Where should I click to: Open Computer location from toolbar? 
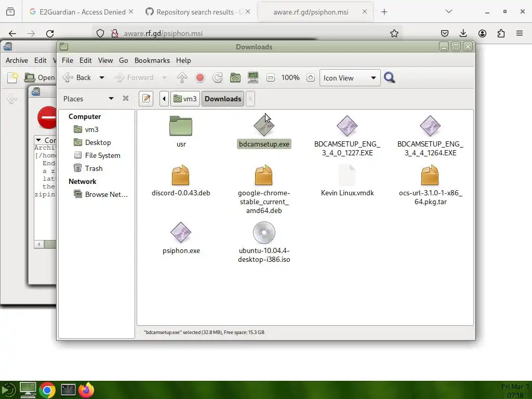[253, 78]
